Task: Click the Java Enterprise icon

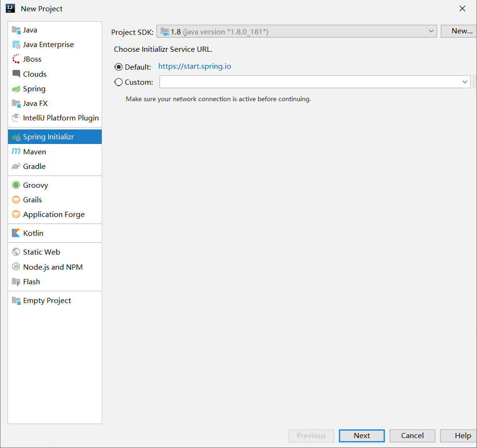Action: point(16,45)
